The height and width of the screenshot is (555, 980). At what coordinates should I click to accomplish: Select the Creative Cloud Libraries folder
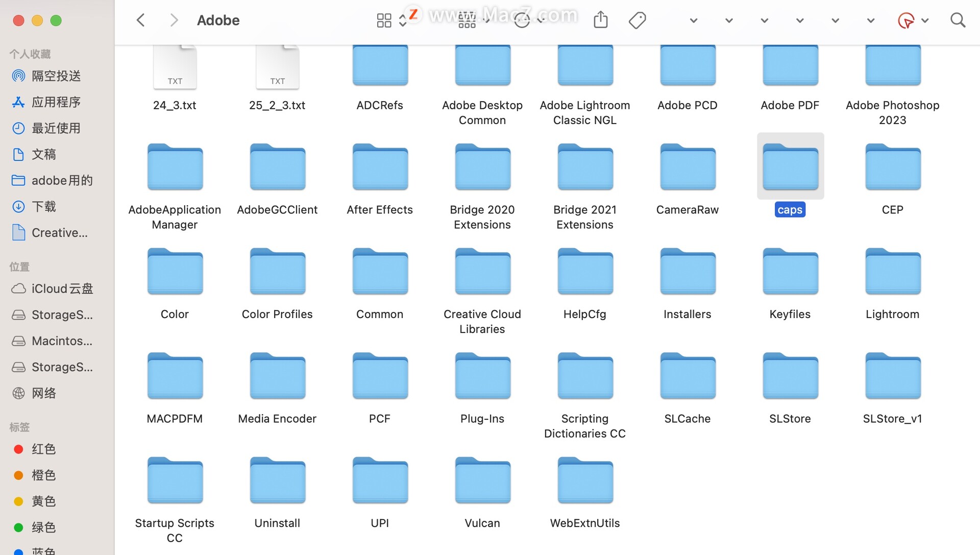click(482, 271)
